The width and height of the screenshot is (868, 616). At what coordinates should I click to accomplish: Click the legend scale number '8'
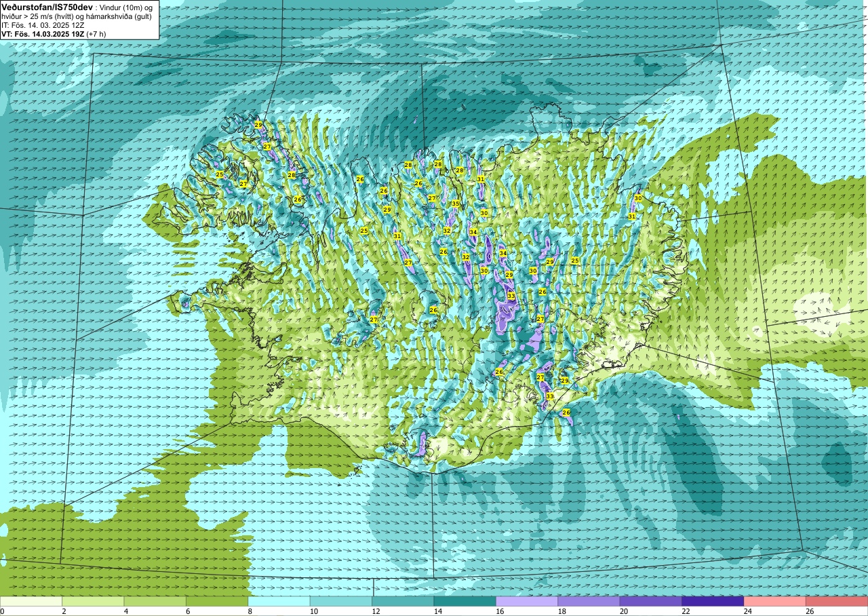click(x=250, y=611)
